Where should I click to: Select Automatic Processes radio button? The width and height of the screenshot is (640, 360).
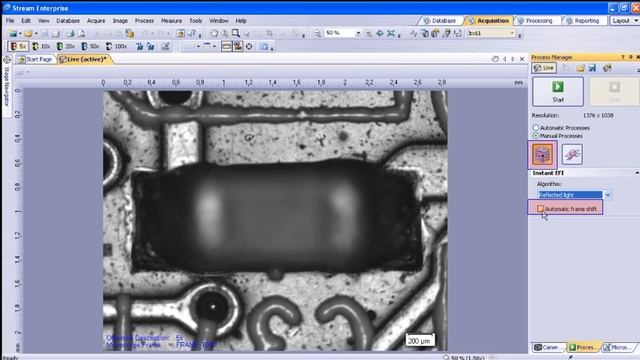pos(536,128)
